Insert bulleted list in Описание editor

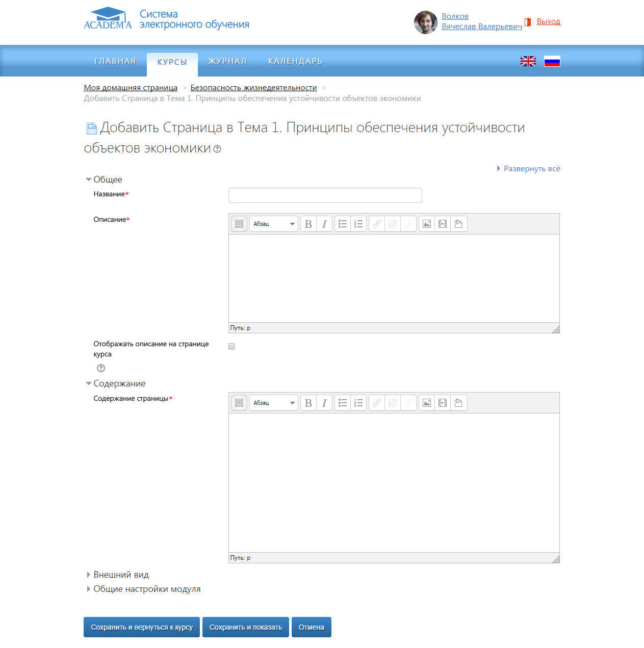[343, 224]
